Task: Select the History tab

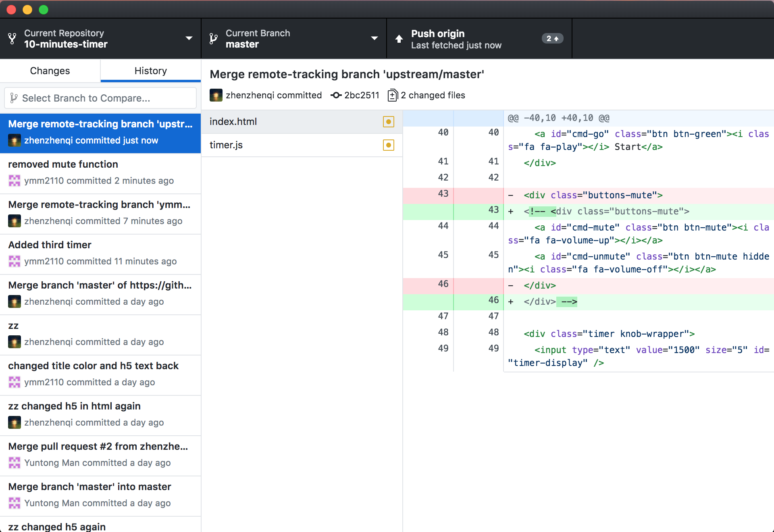Action: click(x=150, y=71)
